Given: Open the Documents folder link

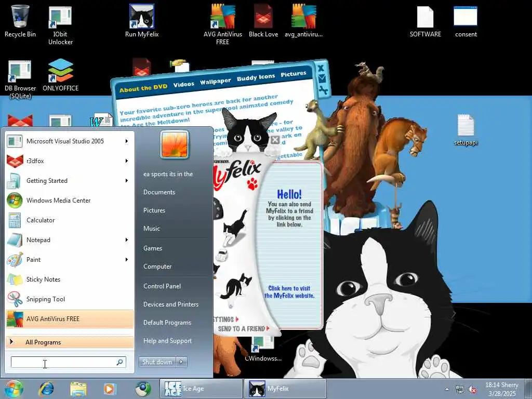Looking at the screenshot, I should (x=159, y=192).
